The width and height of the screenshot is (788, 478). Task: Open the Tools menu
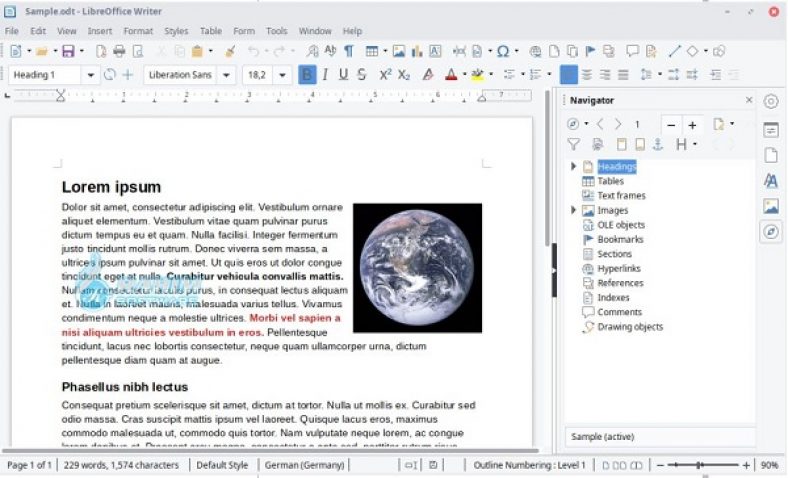coord(276,31)
